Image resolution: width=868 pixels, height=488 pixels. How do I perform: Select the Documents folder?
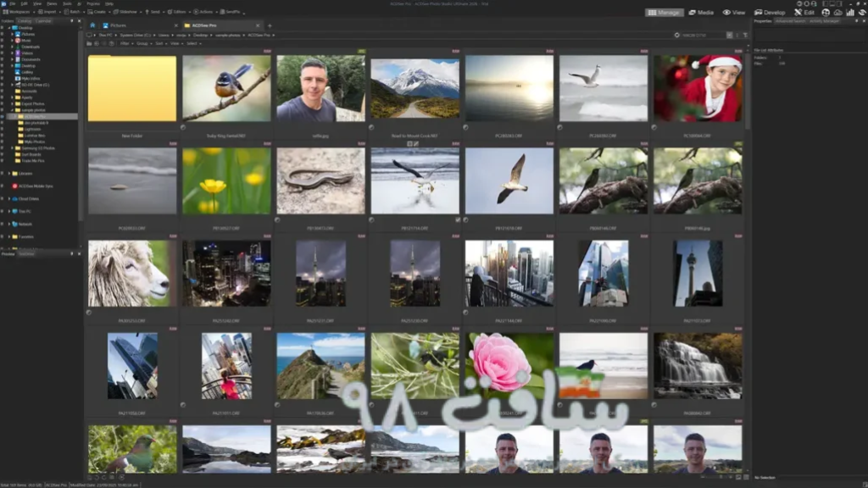point(31,59)
